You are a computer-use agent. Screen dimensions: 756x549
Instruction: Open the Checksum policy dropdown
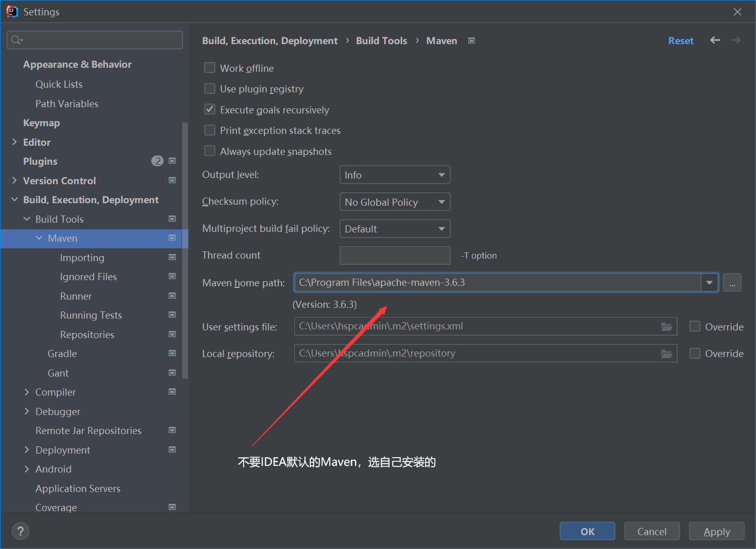395,202
